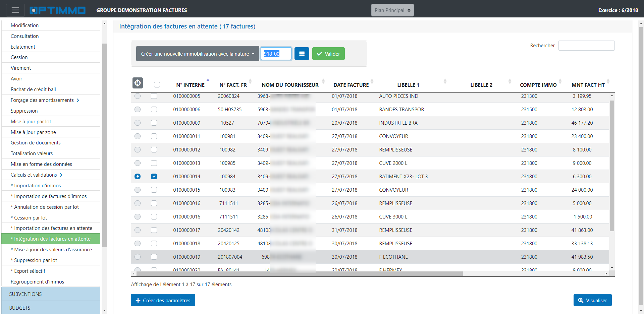Open Mise à jour des valeurs d'assurance
This screenshot has width=644, height=314.
(51, 250)
